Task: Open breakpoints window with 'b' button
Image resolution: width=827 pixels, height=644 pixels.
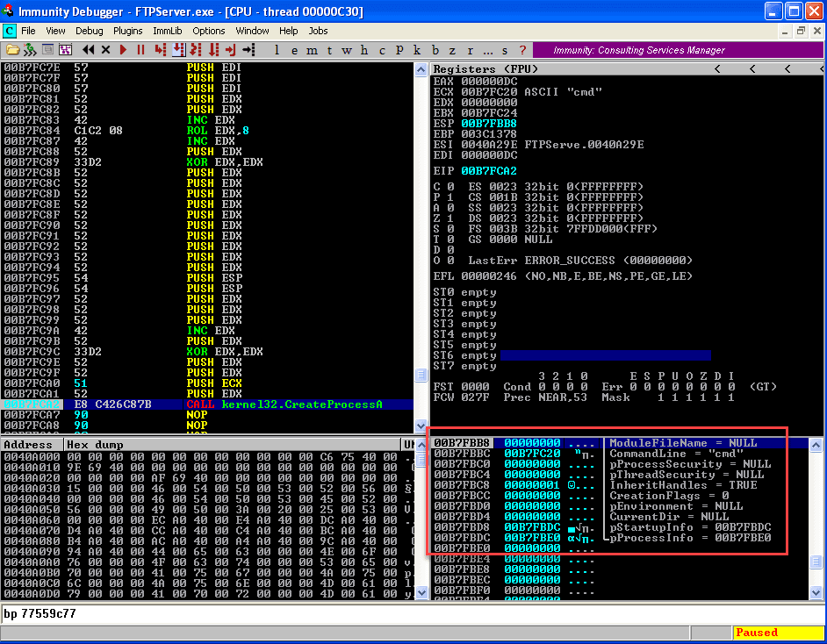Action: pyautogui.click(x=435, y=50)
